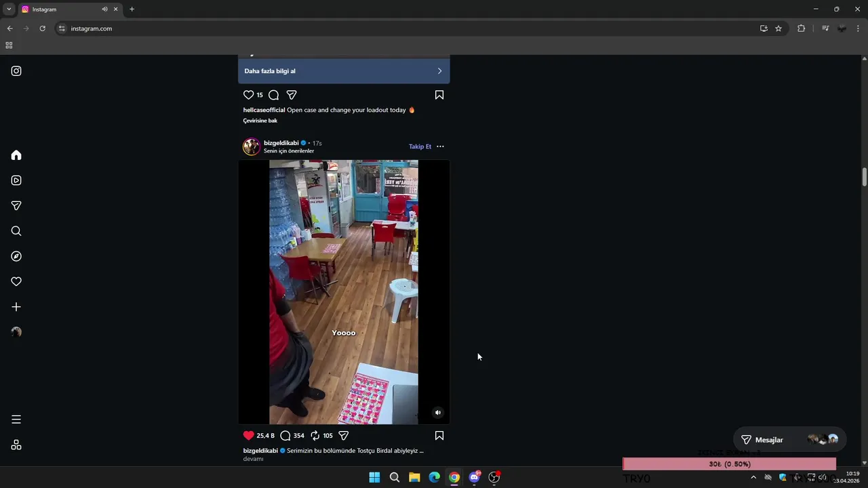This screenshot has height=488, width=868.
Task: Open bizgeldikabi username in post header
Action: [x=281, y=143]
